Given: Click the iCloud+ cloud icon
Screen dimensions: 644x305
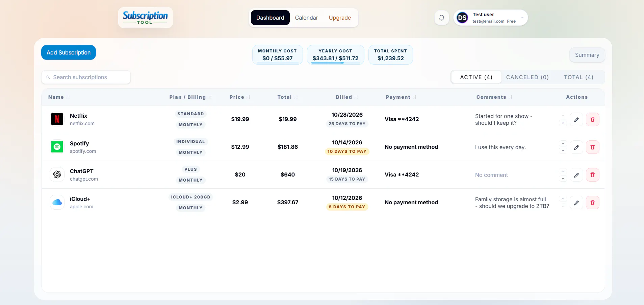Looking at the screenshot, I should pos(57,202).
